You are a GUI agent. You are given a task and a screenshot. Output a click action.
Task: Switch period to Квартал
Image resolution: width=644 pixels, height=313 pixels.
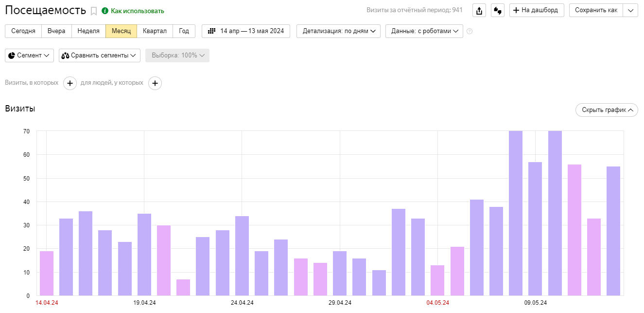[155, 31]
